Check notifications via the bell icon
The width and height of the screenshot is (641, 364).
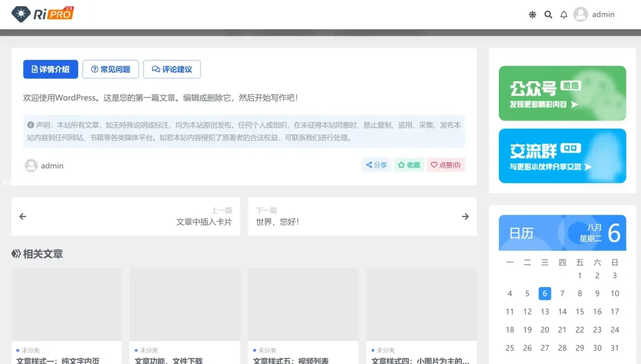pyautogui.click(x=563, y=14)
